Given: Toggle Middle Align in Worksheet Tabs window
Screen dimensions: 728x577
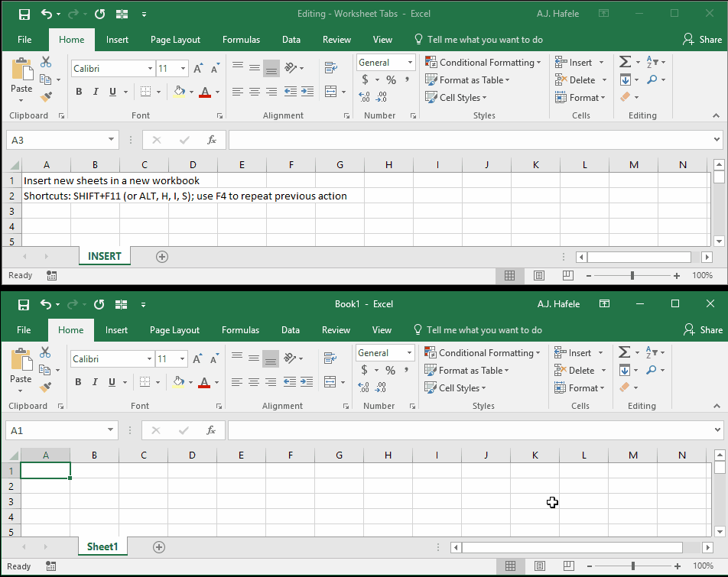Looking at the screenshot, I should [x=255, y=68].
